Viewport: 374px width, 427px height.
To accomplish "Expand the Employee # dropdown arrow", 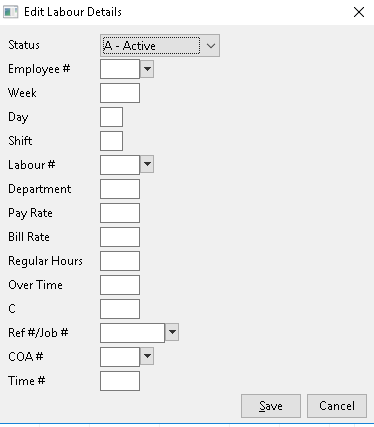I will [147, 69].
